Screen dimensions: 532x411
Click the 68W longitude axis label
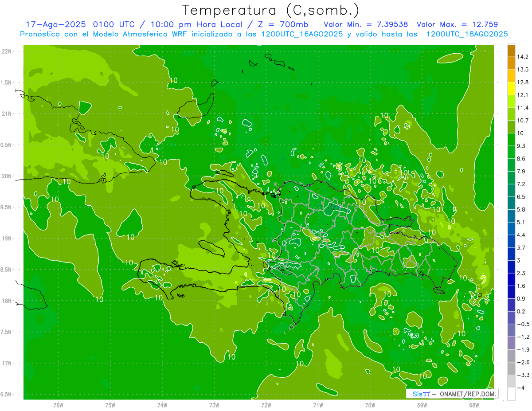click(473, 405)
